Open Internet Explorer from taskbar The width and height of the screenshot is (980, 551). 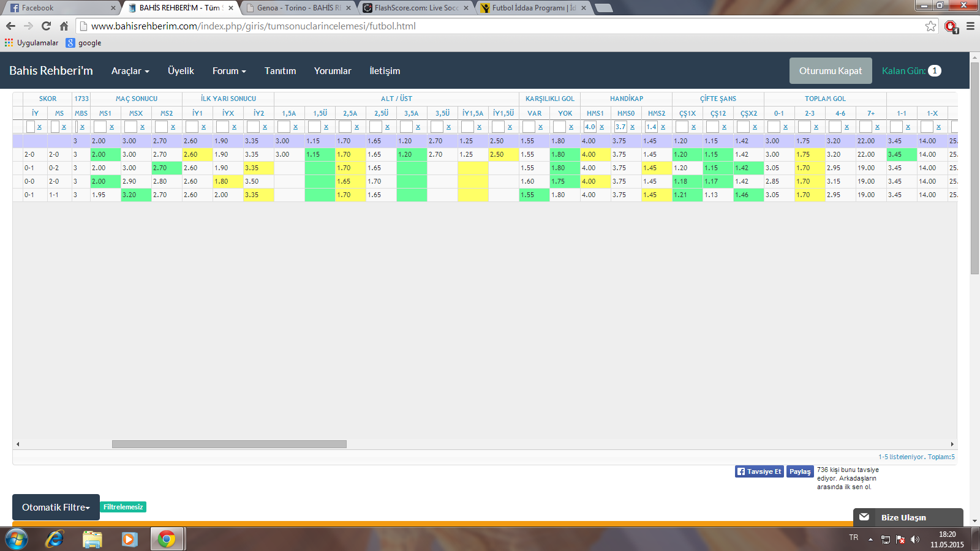click(55, 539)
